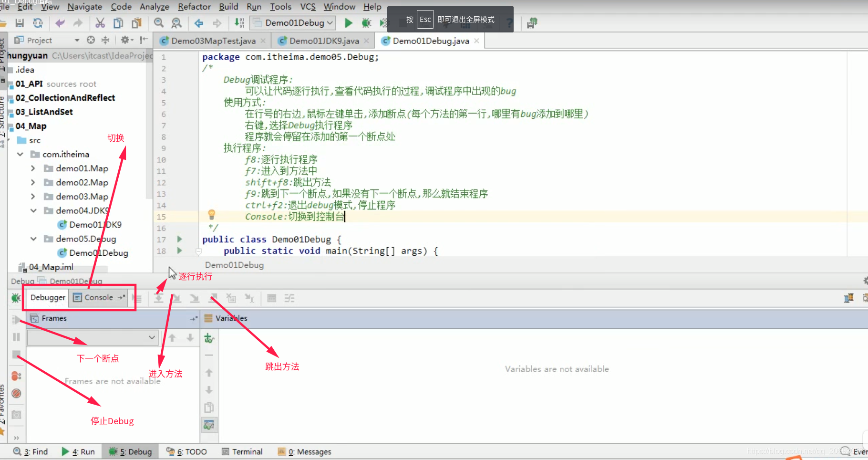Click the Get Thread Dump camera icon

16,415
